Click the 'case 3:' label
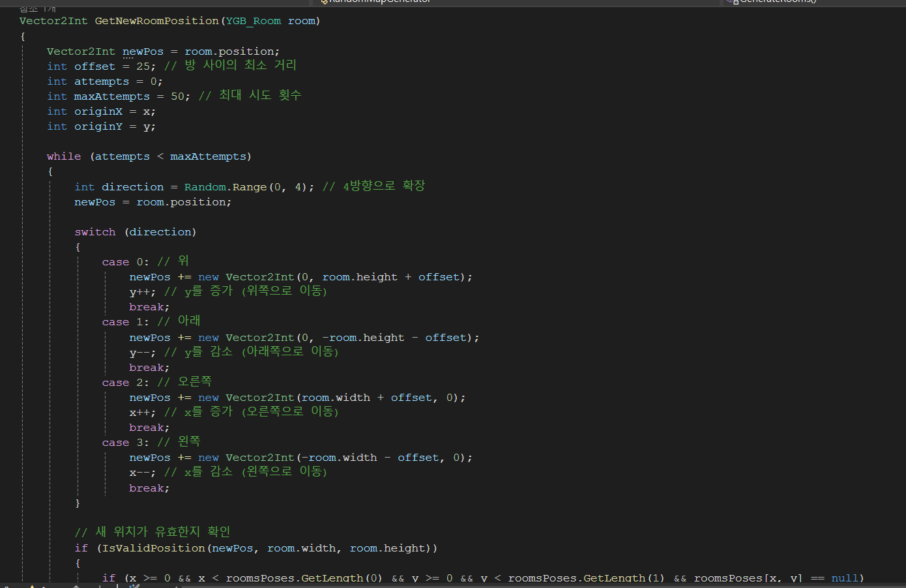 point(126,443)
